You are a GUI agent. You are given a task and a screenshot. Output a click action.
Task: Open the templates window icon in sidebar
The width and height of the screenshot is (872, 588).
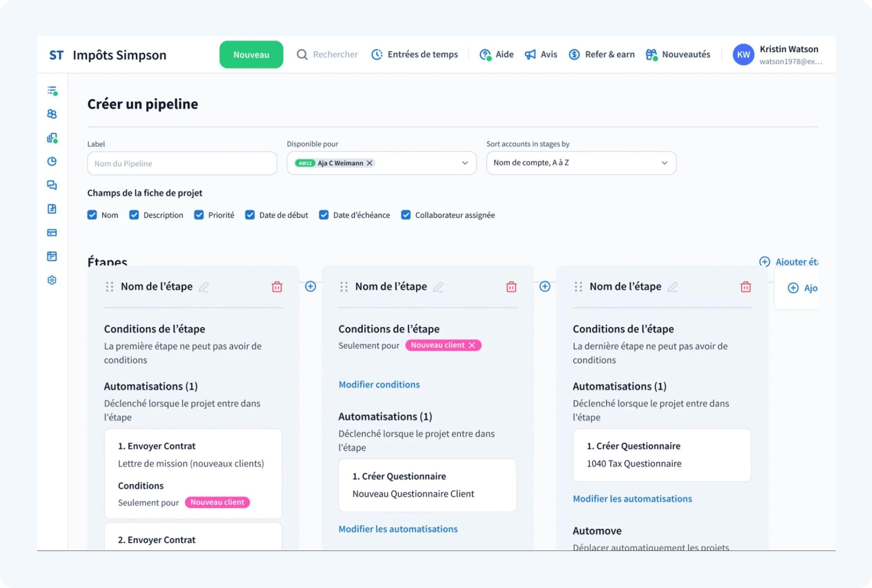[x=52, y=257]
